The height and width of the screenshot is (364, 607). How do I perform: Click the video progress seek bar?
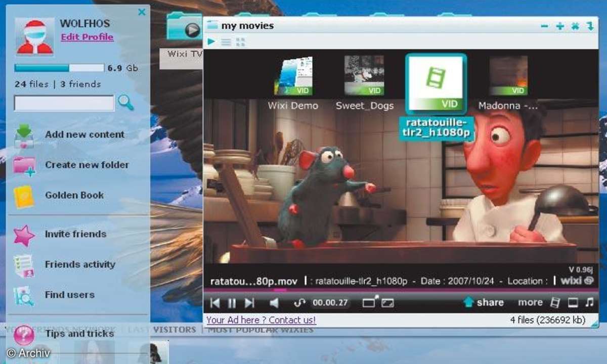pos(401,290)
